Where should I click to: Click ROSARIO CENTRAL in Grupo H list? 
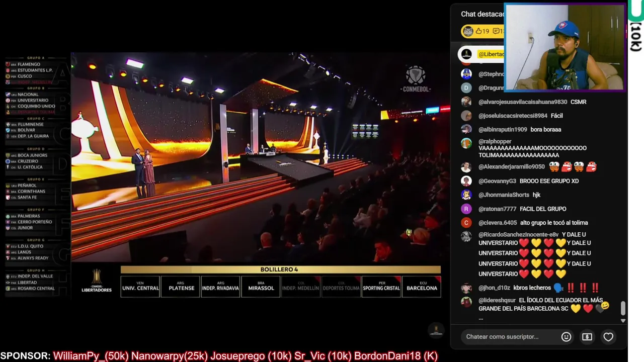point(36,289)
